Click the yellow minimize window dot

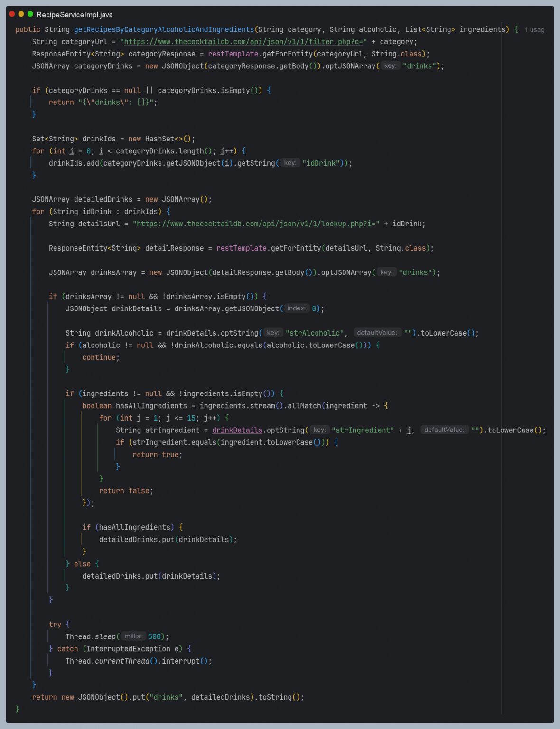[x=21, y=14]
